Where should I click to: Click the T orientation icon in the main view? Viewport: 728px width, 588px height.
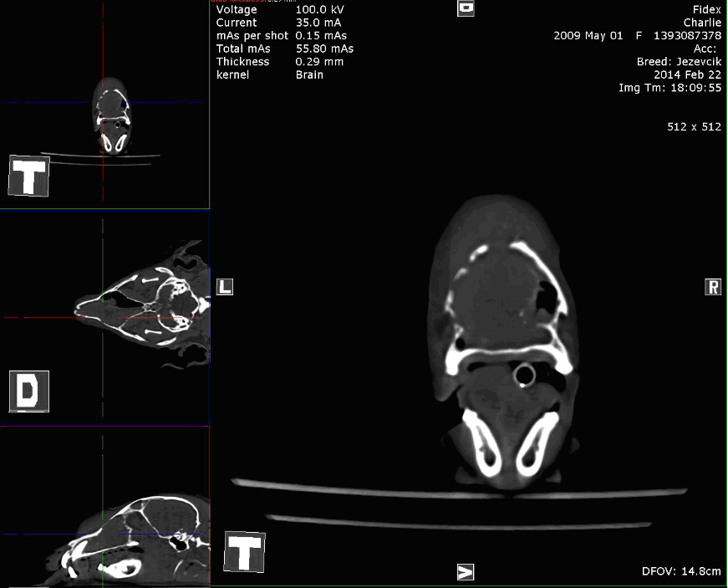click(x=244, y=552)
